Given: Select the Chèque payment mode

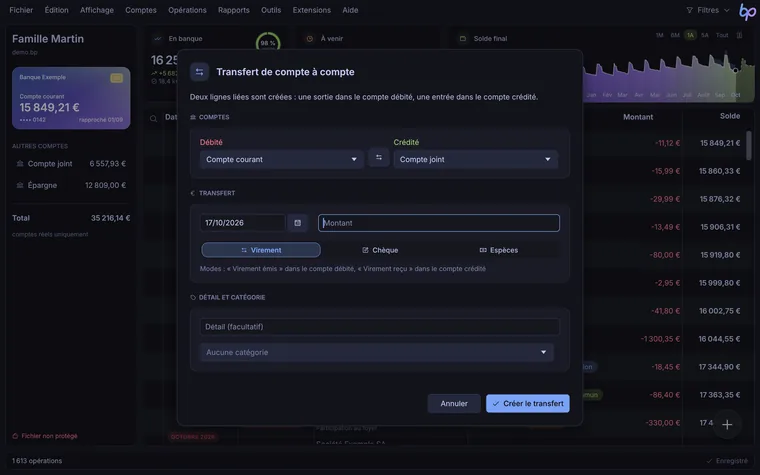Looking at the screenshot, I should click(380, 250).
